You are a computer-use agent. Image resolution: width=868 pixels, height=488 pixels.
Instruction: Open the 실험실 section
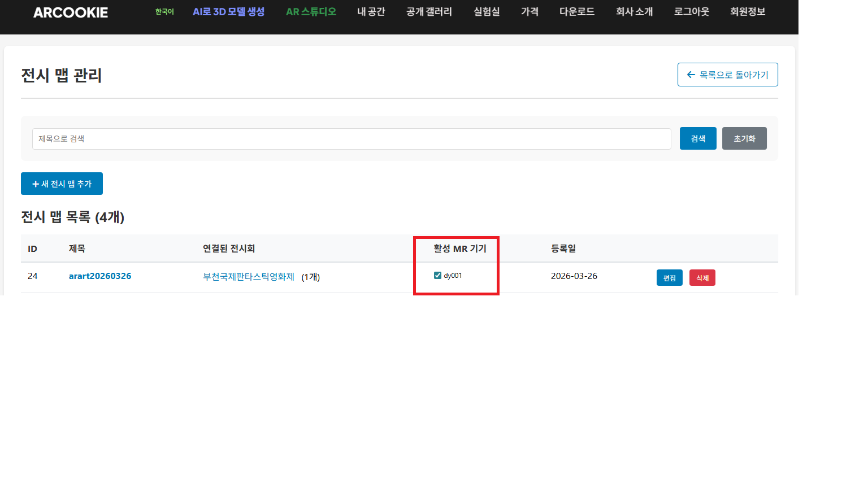pyautogui.click(x=486, y=11)
